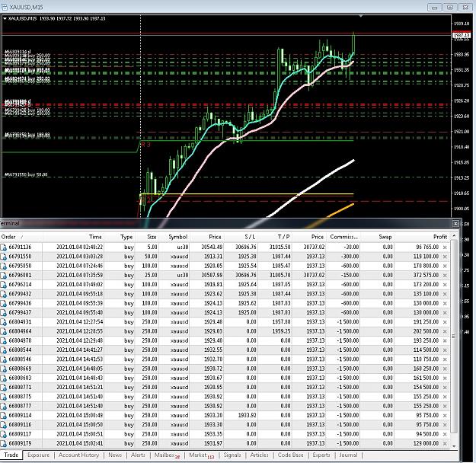The height and width of the screenshot is (463, 476).
Task: Click the order icon for ticket 66809114
Action: 4,415
